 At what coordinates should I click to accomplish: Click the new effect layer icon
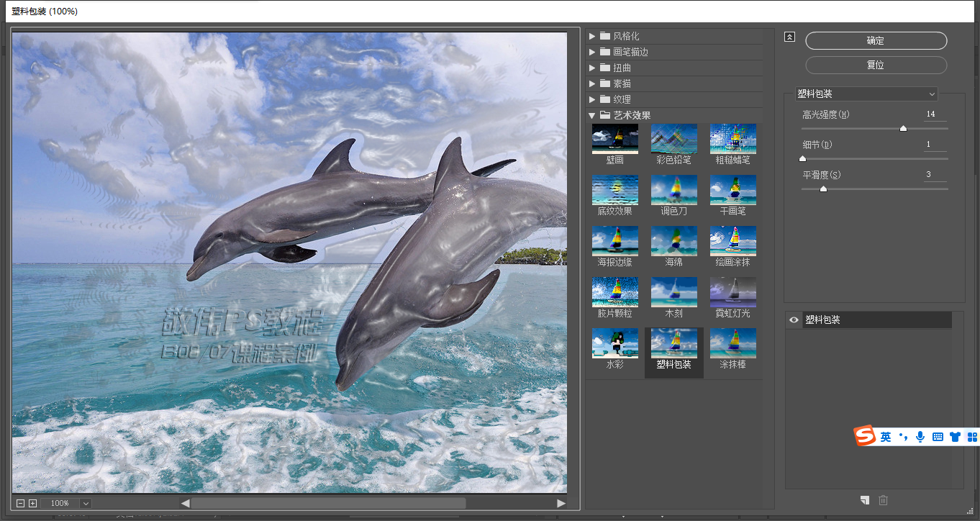coord(865,500)
